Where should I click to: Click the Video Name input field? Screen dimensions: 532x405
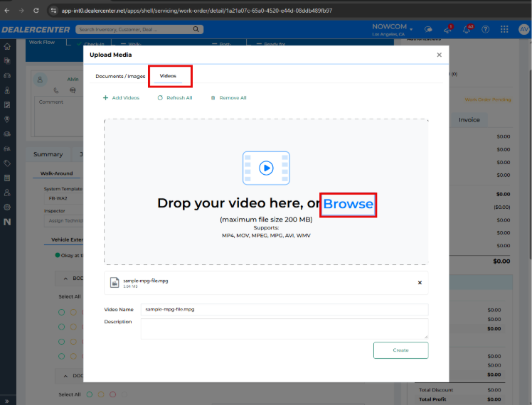tap(284, 309)
